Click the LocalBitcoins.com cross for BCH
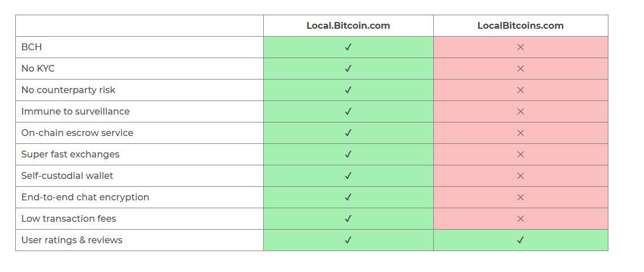 520,47
